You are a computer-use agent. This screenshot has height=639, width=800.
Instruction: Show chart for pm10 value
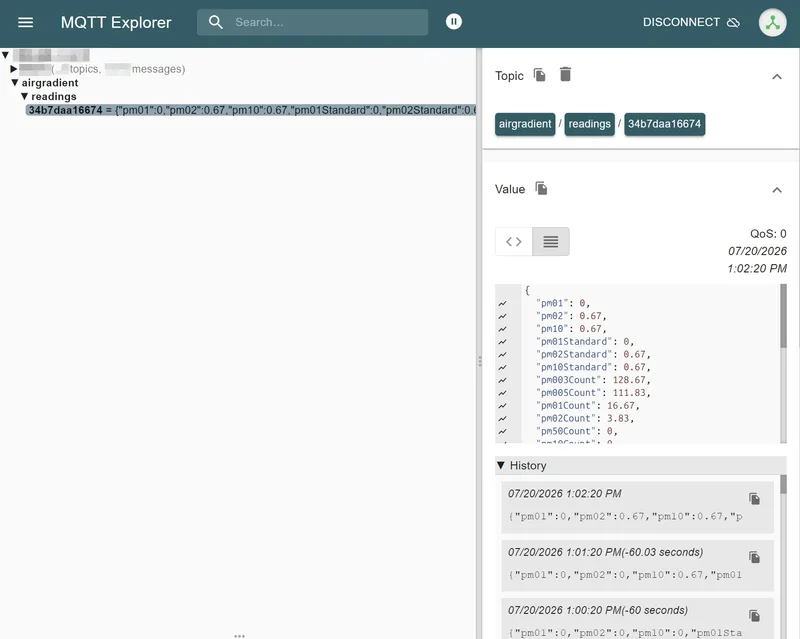(503, 329)
